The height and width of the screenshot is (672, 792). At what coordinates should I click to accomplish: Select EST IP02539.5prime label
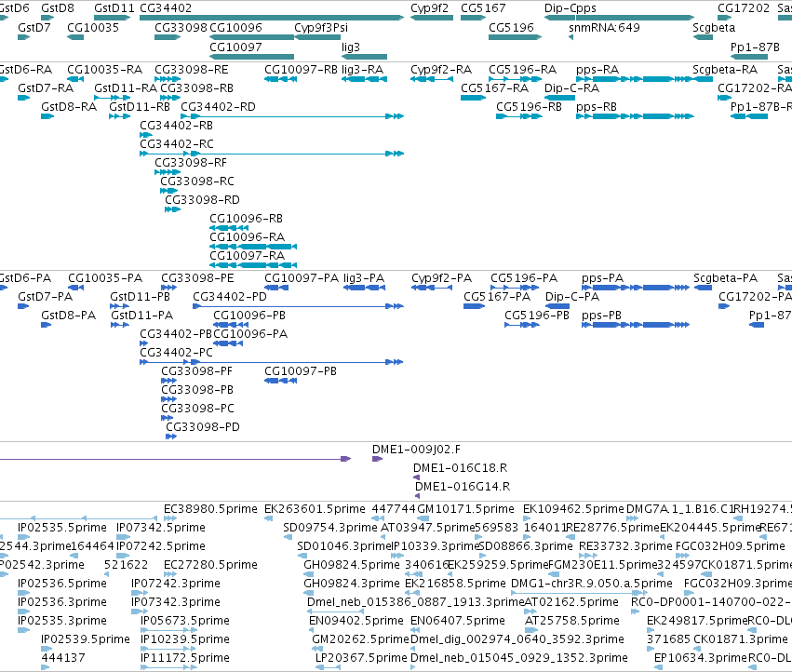tap(86, 639)
